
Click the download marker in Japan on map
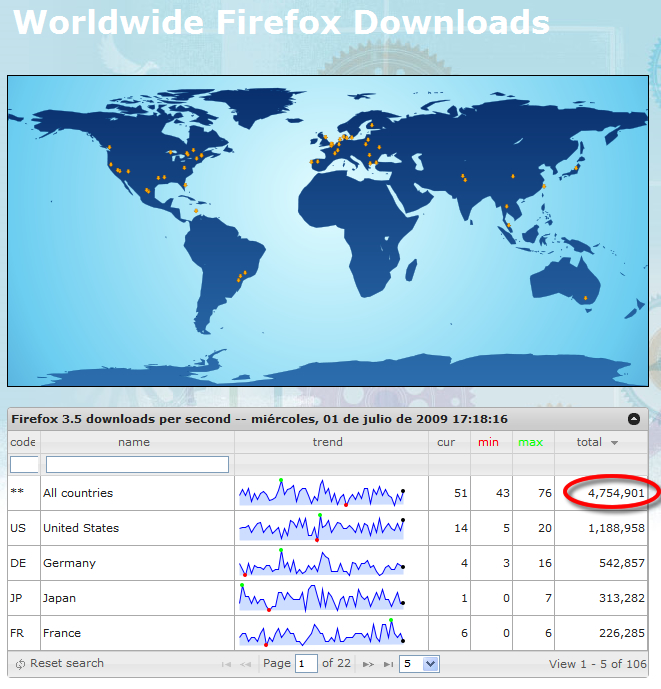pyautogui.click(x=576, y=168)
